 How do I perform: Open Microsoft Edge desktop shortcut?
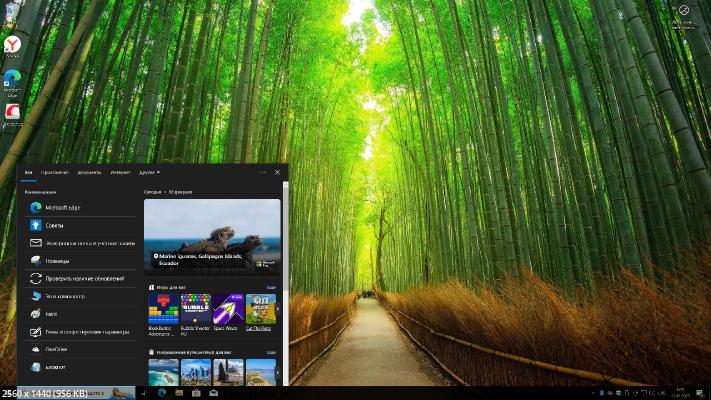(x=12, y=83)
